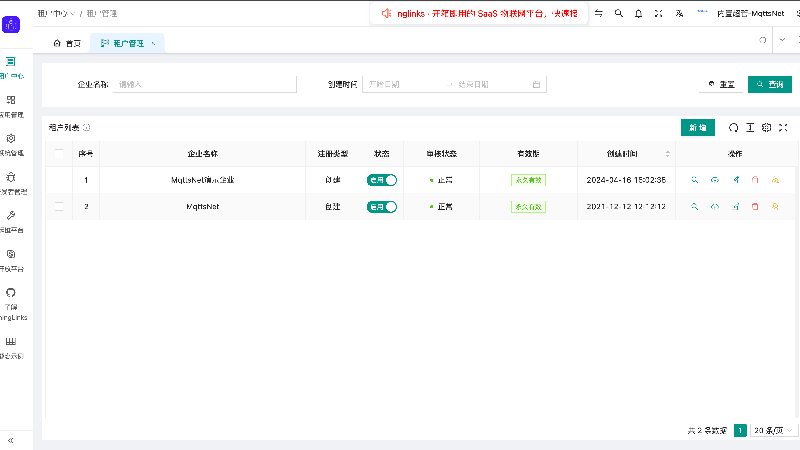Open the language translation icon
800x450 pixels.
679,13
